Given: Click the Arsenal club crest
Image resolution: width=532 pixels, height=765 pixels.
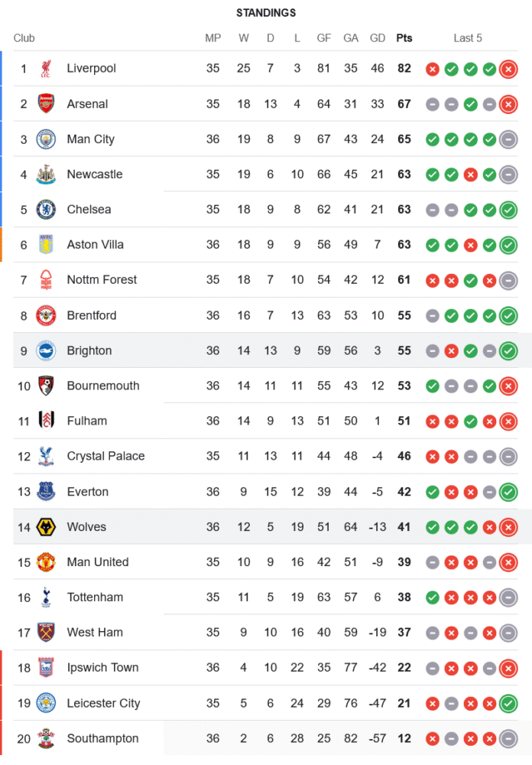Looking at the screenshot, I should click(x=46, y=104).
